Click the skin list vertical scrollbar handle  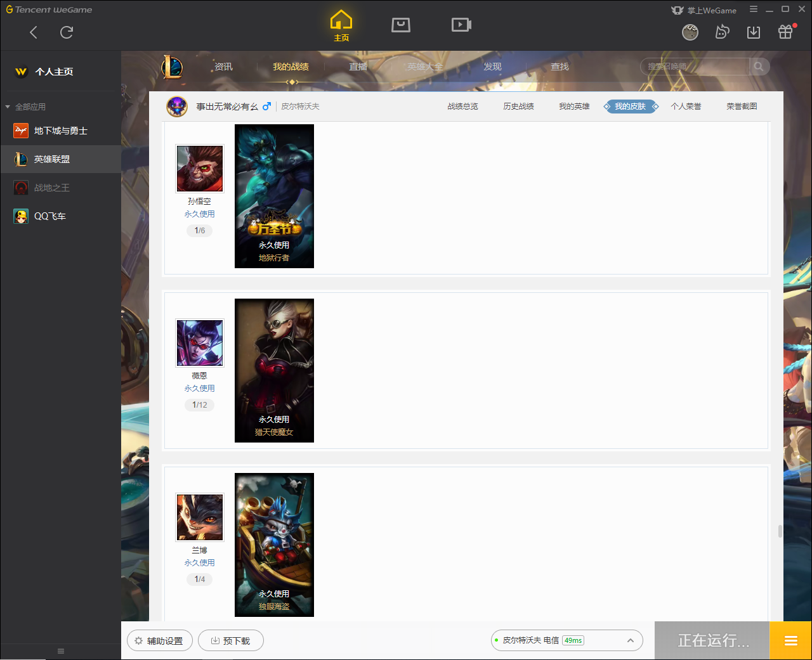[x=780, y=531]
